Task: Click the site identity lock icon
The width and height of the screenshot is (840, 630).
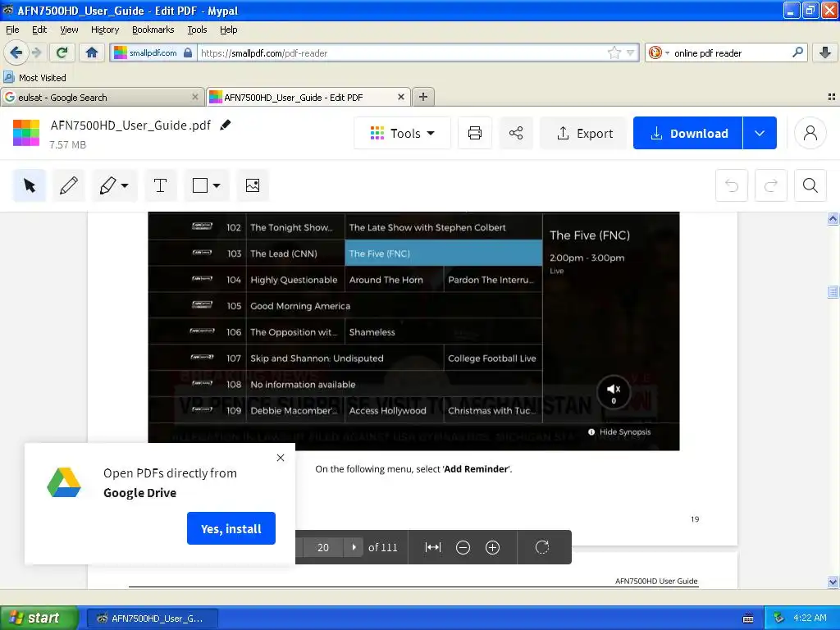Action: click(x=188, y=52)
